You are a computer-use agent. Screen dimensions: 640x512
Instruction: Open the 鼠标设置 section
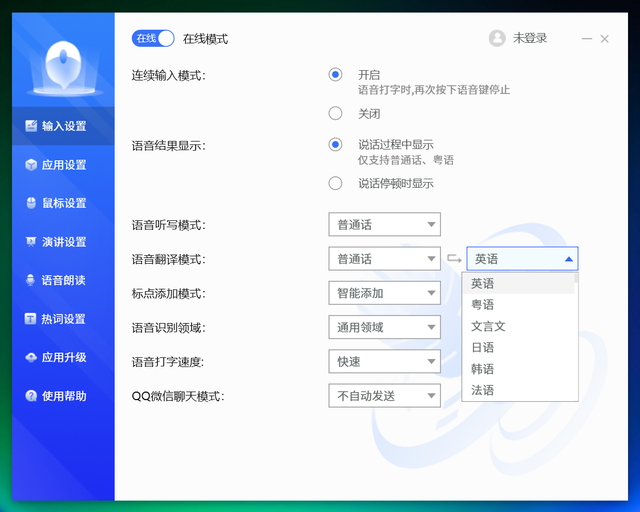(x=63, y=203)
